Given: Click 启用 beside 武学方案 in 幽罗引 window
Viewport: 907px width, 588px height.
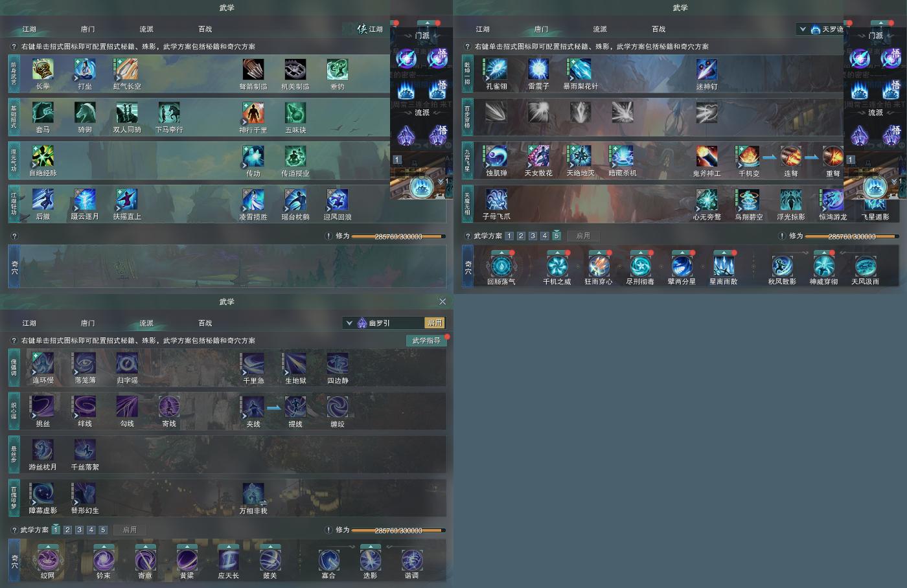Looking at the screenshot, I should pos(130,530).
